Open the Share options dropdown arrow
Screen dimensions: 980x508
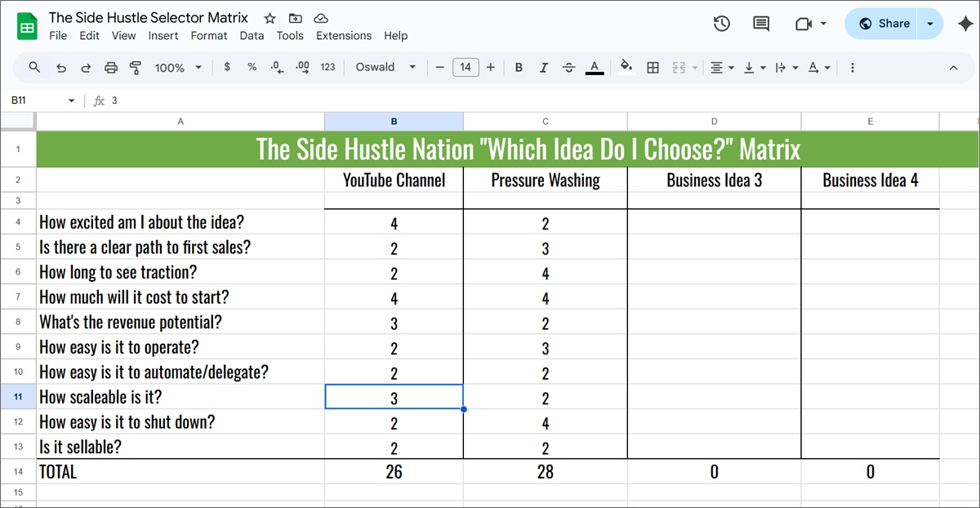pyautogui.click(x=930, y=24)
